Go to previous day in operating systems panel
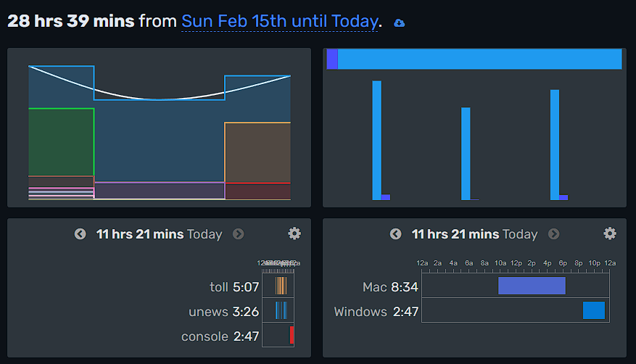636x364 pixels. (x=396, y=234)
